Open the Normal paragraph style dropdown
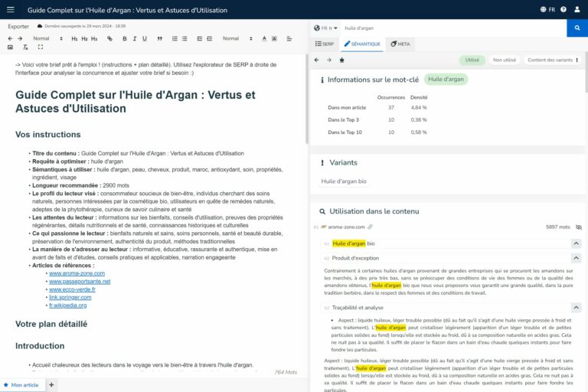Viewport: 588px width, 392px height. [x=46, y=38]
